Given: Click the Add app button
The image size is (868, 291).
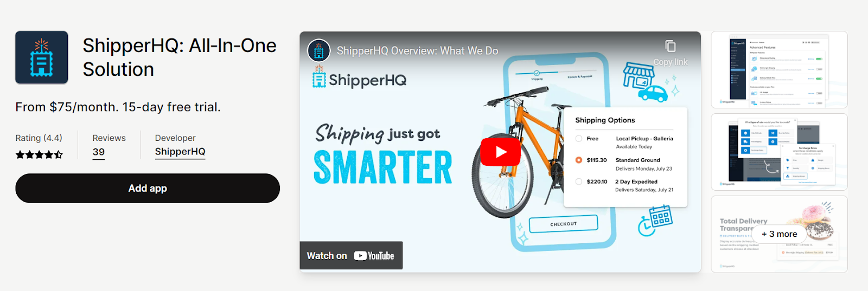Looking at the screenshot, I should click(148, 188).
